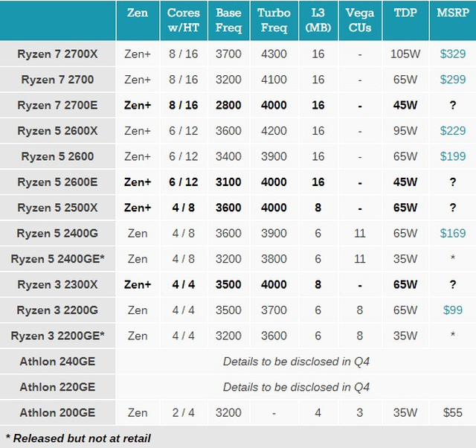Click the Vega CUs column header
Image resolution: width=476 pixels, height=448 pixels.
(360, 20)
